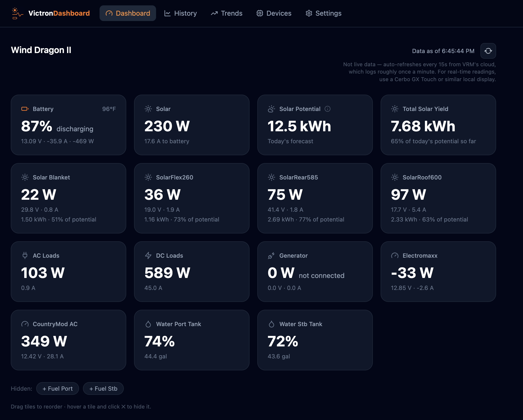
Task: Open the Settings tab
Action: pos(323,13)
